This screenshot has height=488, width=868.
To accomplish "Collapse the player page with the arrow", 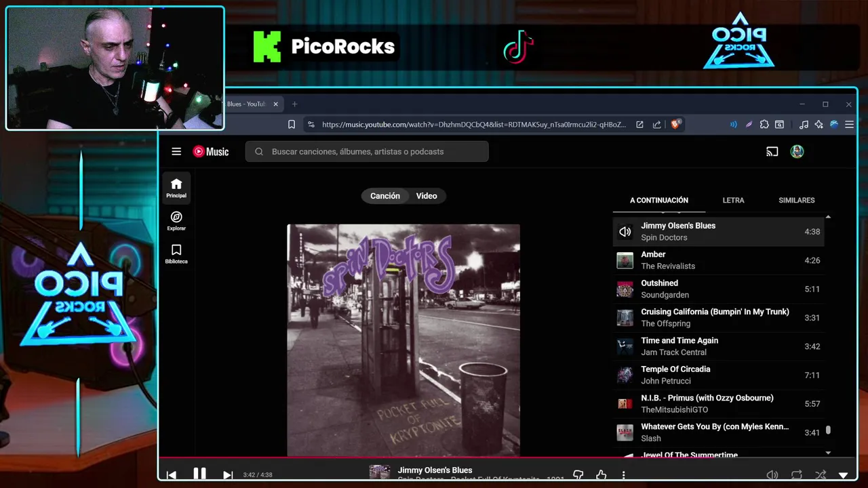I will click(x=844, y=476).
